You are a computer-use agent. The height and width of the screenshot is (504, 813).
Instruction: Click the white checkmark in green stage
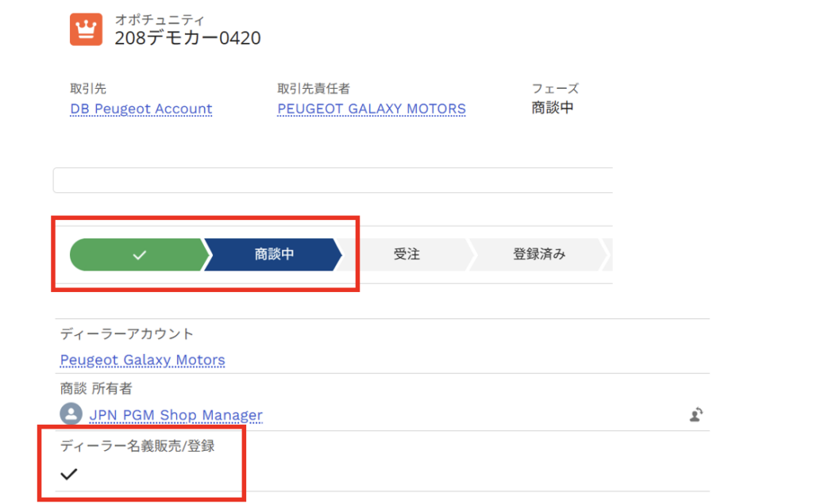pos(139,255)
